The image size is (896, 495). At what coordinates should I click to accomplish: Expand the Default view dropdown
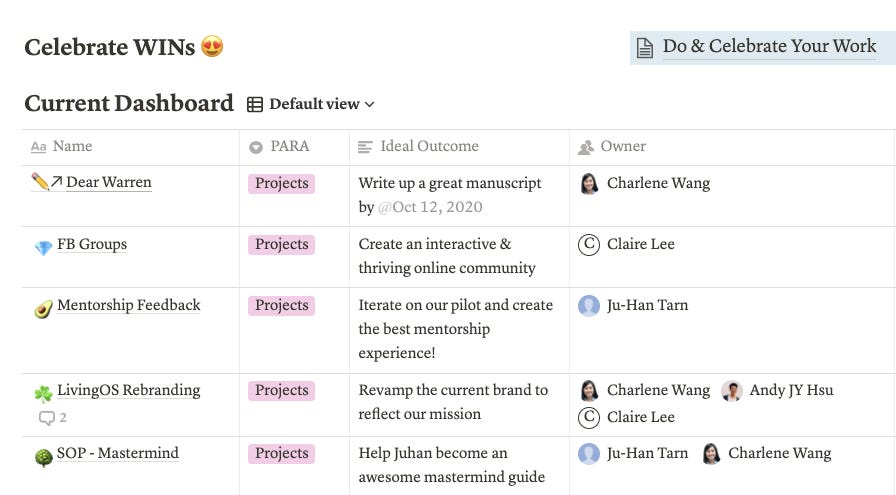tap(322, 104)
